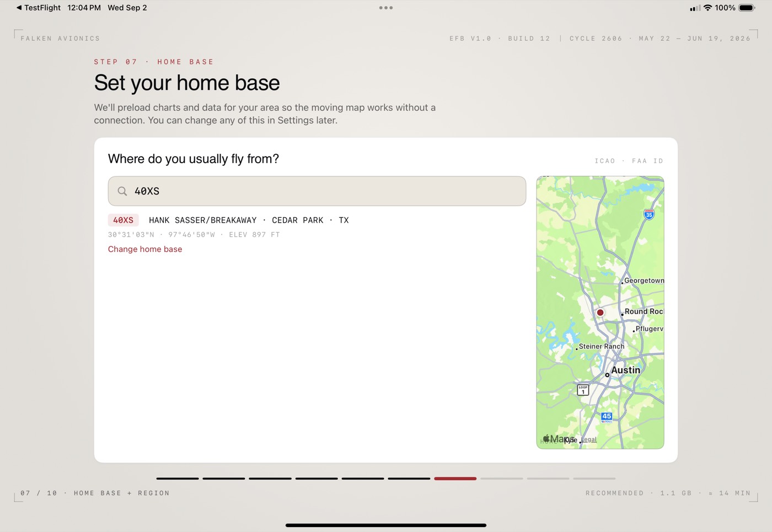Tap the Wi-Fi icon in the status bar
This screenshot has width=772, height=532.
pos(707,8)
